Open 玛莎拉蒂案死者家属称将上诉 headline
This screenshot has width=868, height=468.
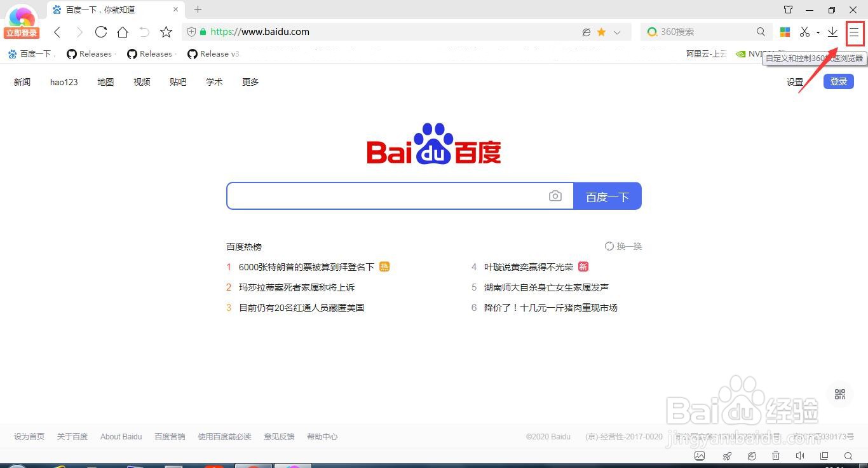coord(297,287)
